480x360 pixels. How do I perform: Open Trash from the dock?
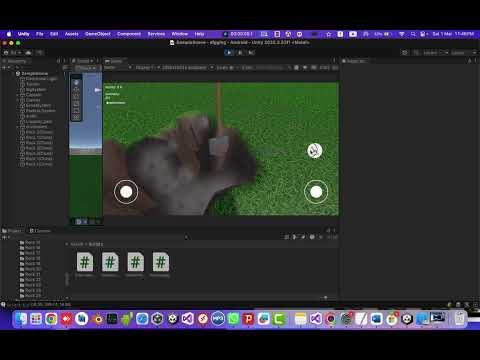point(459,319)
